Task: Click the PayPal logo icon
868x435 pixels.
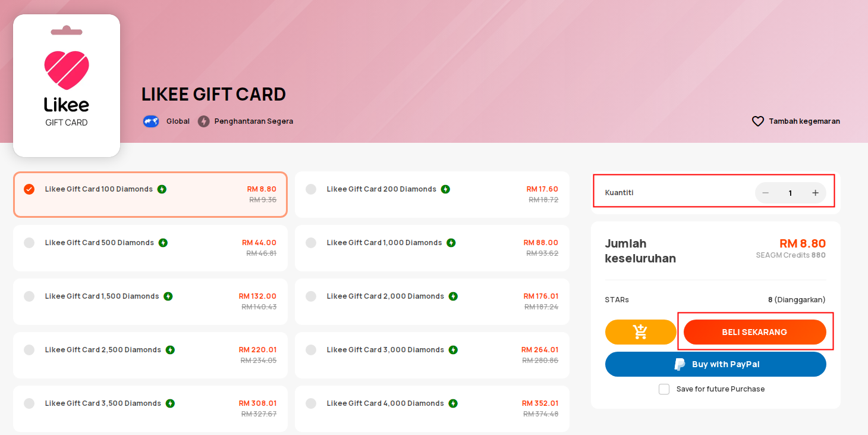Action: [x=680, y=364]
